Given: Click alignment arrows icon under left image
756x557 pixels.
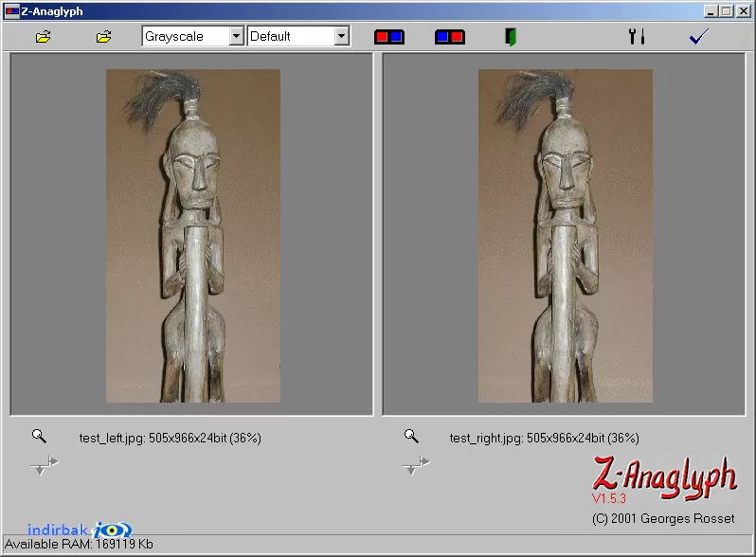Looking at the screenshot, I should 45,465.
